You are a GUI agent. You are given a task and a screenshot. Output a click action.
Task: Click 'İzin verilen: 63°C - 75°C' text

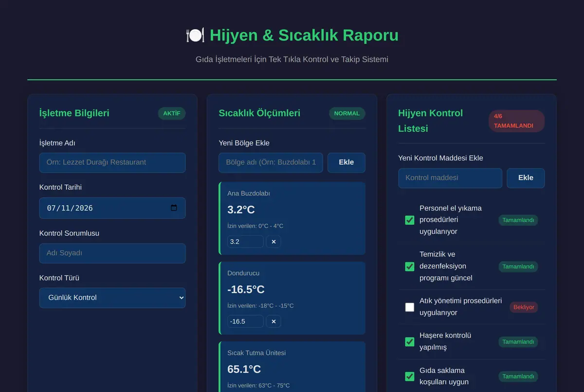pos(258,386)
